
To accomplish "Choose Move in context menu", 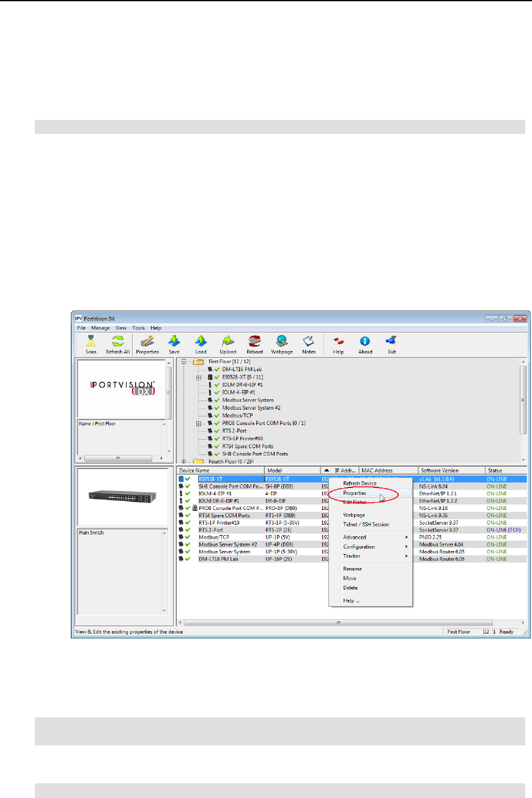I will point(371,578).
